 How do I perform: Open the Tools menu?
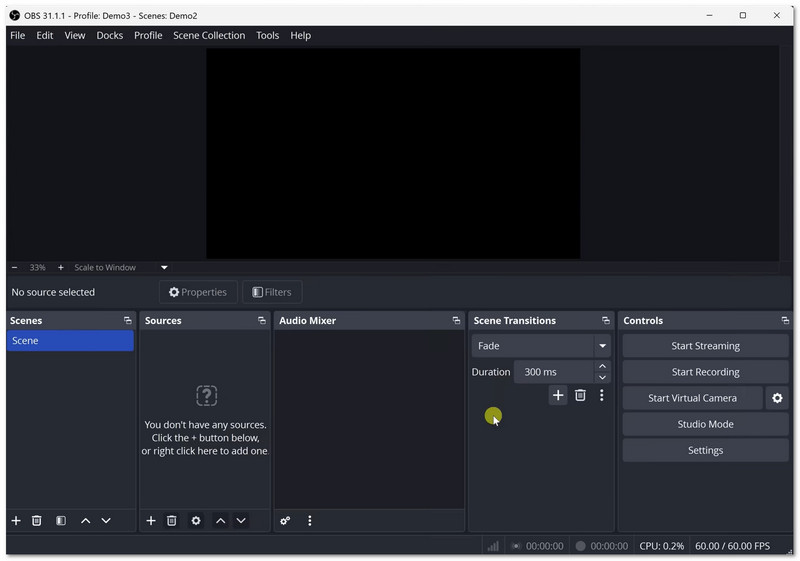(x=267, y=36)
